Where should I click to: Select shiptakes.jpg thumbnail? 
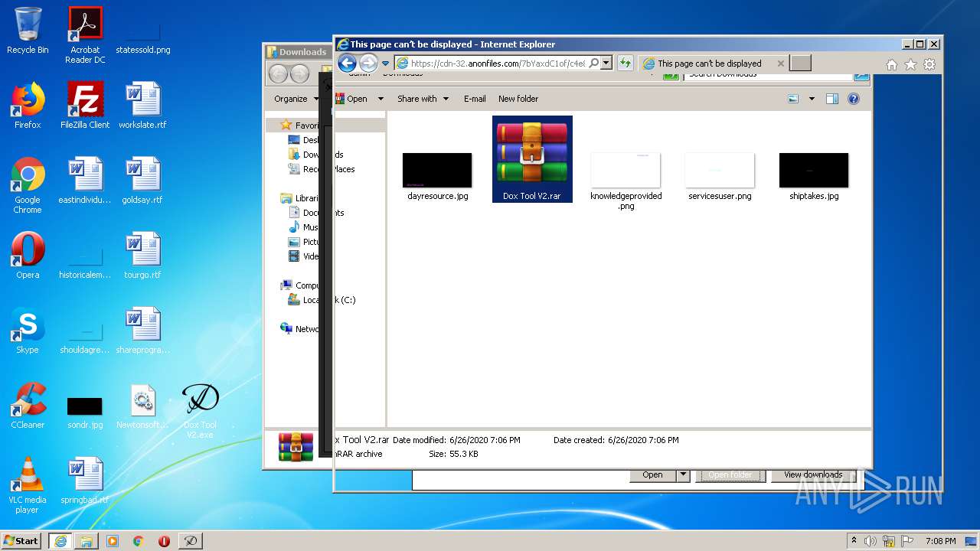[x=814, y=177]
